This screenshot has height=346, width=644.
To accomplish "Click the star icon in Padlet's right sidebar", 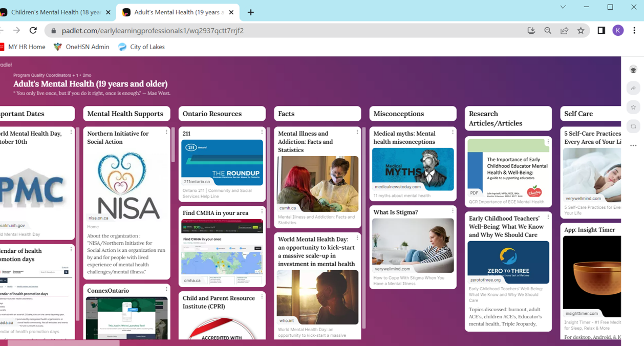I will [633, 107].
